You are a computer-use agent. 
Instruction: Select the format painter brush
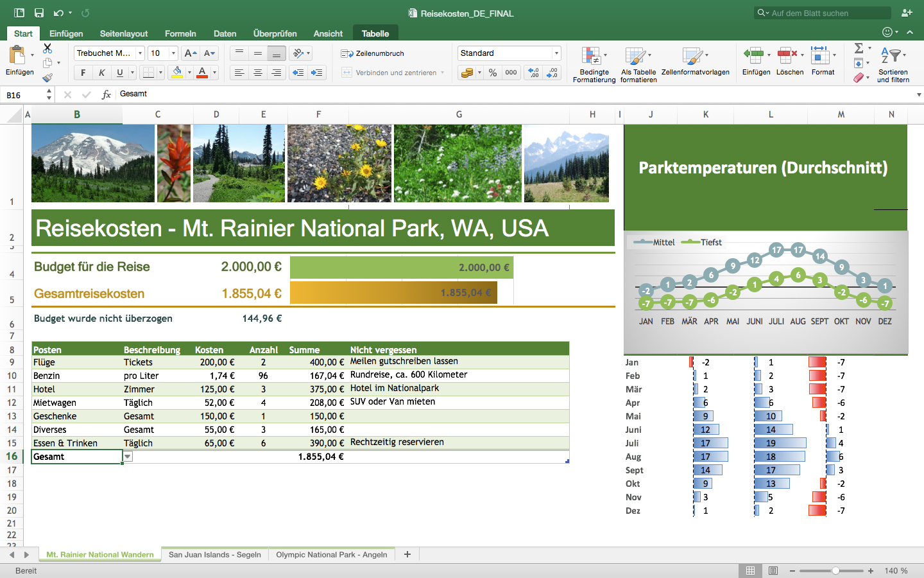[47, 78]
